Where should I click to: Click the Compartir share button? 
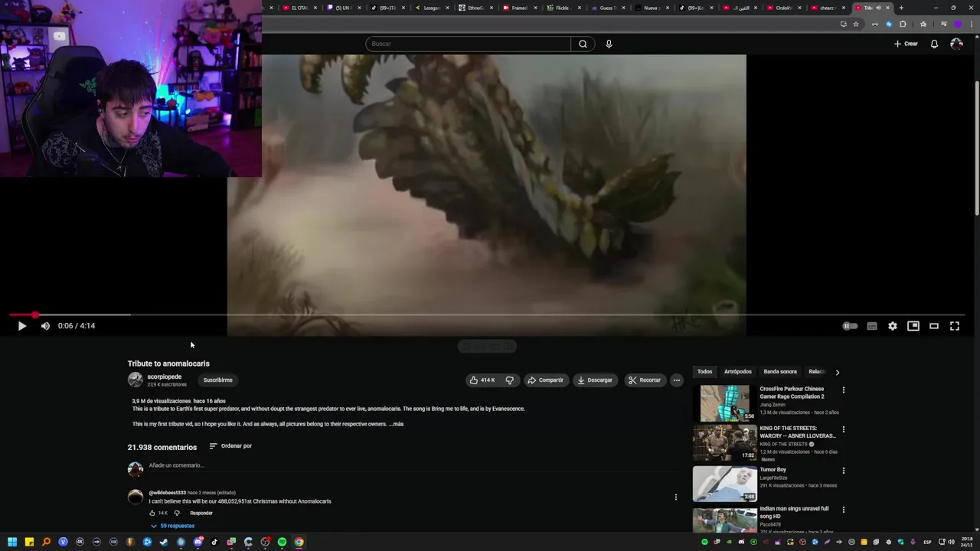tap(546, 380)
